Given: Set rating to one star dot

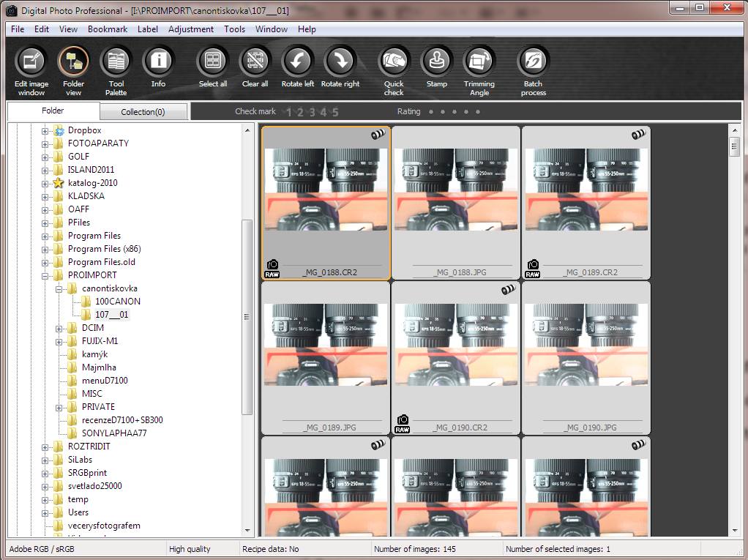Looking at the screenshot, I should point(431,111).
